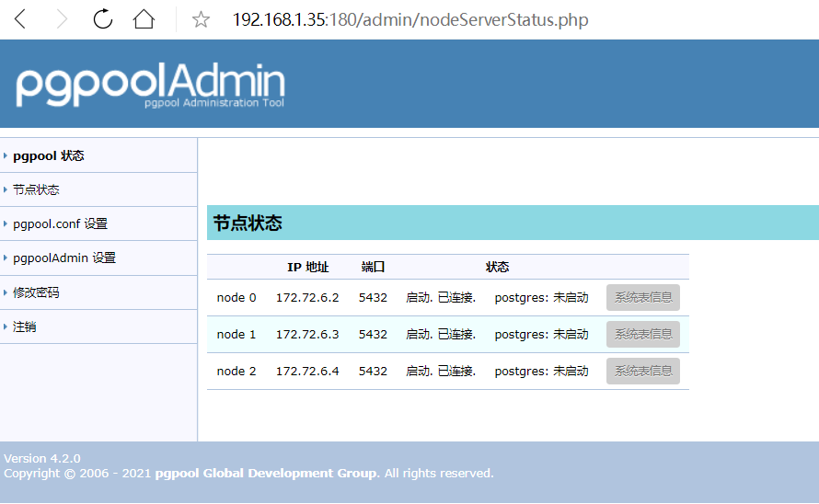This screenshot has height=504, width=819.
Task: Click the address bar URL
Action: 410,20
